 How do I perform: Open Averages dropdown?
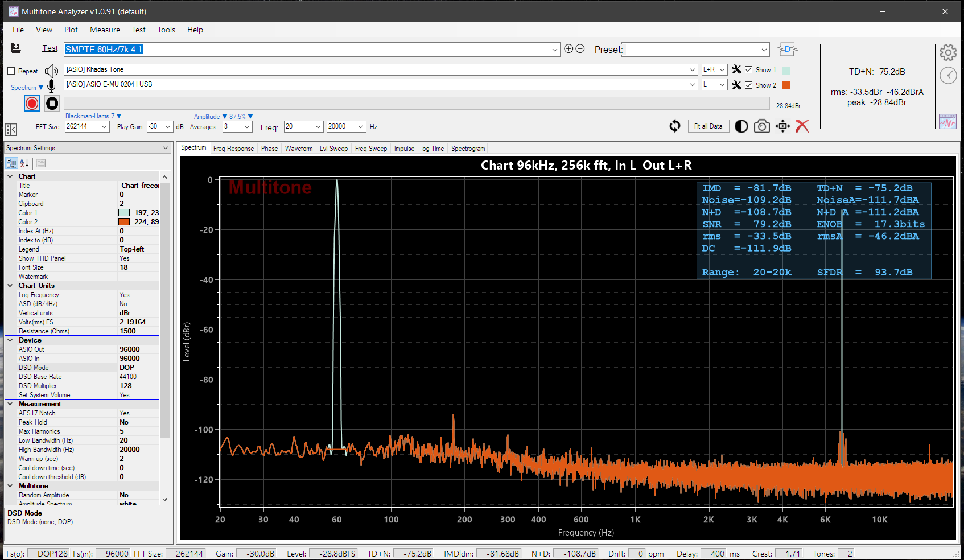coord(247,126)
